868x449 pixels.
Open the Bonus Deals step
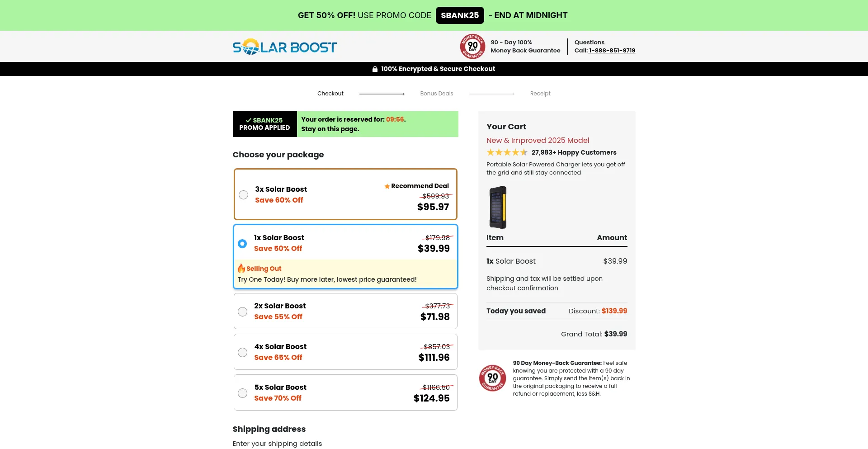pos(436,94)
